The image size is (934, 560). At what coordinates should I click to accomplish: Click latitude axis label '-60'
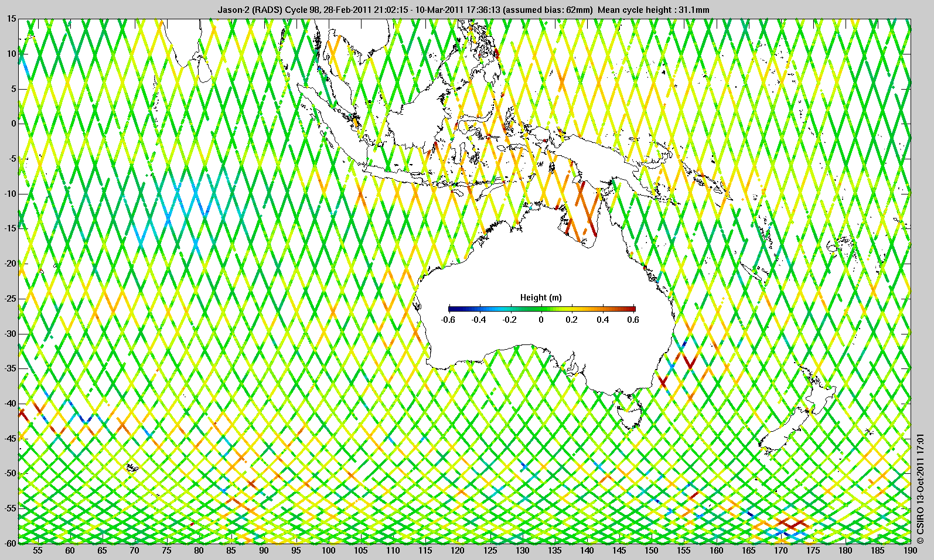point(11,543)
